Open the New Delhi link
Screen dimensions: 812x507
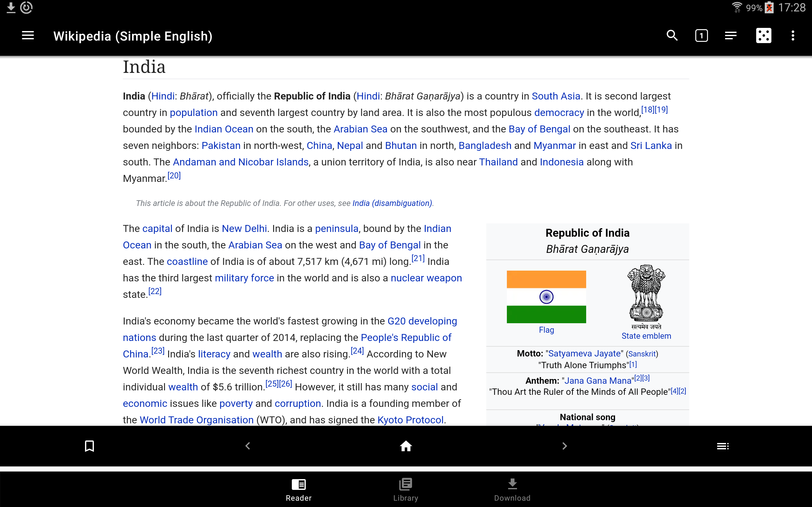pyautogui.click(x=244, y=229)
